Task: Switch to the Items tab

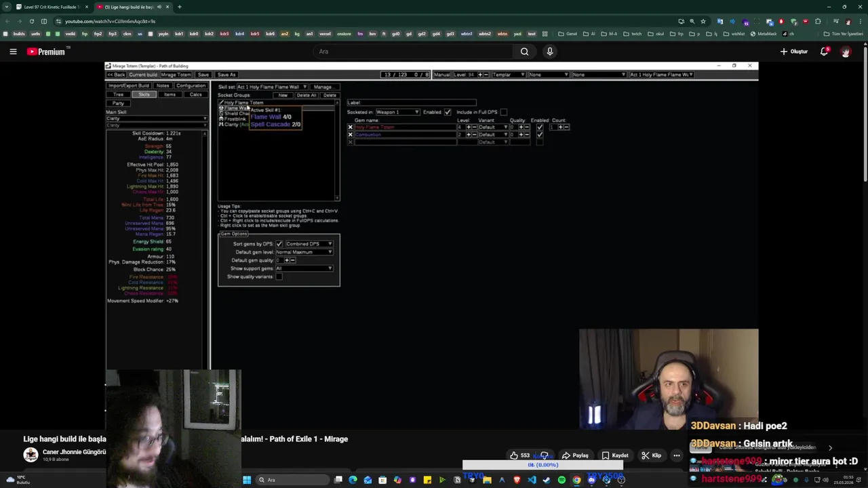Action: pyautogui.click(x=170, y=94)
